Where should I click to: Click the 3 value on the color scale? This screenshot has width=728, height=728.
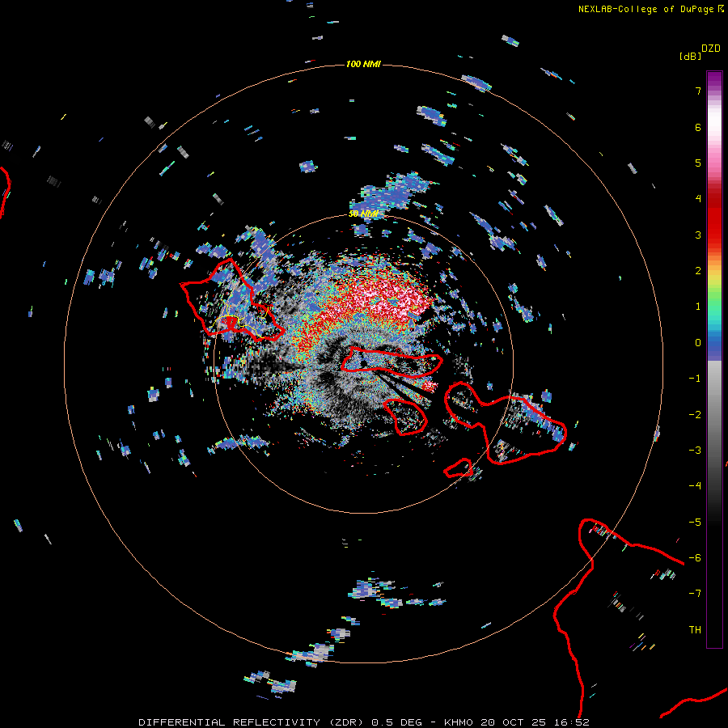coord(698,235)
